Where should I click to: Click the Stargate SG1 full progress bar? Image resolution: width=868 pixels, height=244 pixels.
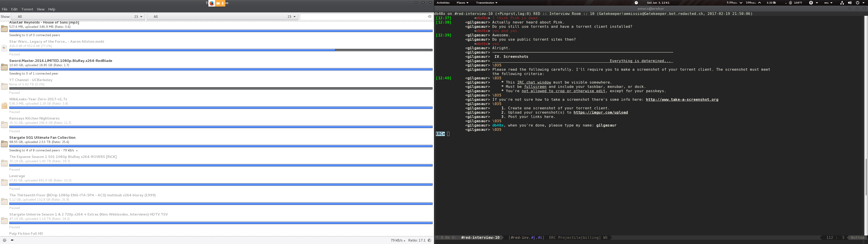[x=221, y=146]
